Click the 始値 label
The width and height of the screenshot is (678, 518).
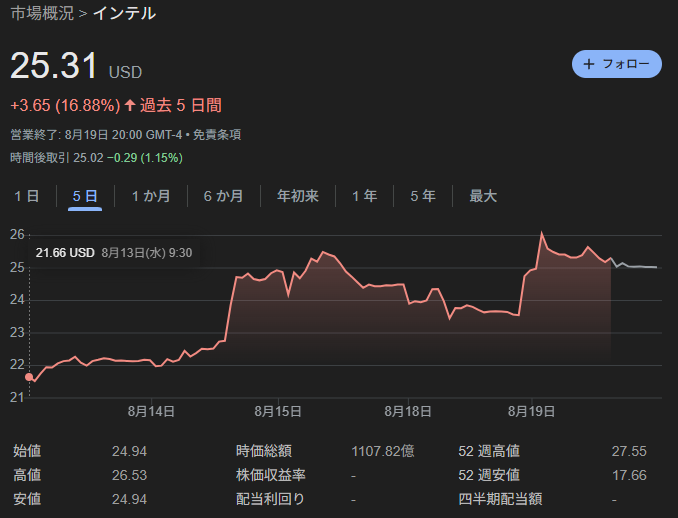tap(27, 451)
